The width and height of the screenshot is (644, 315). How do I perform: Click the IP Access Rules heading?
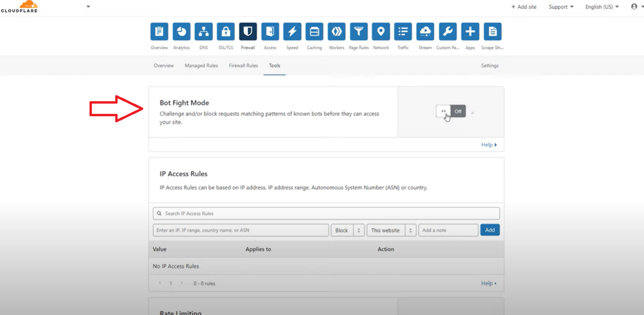click(x=183, y=174)
